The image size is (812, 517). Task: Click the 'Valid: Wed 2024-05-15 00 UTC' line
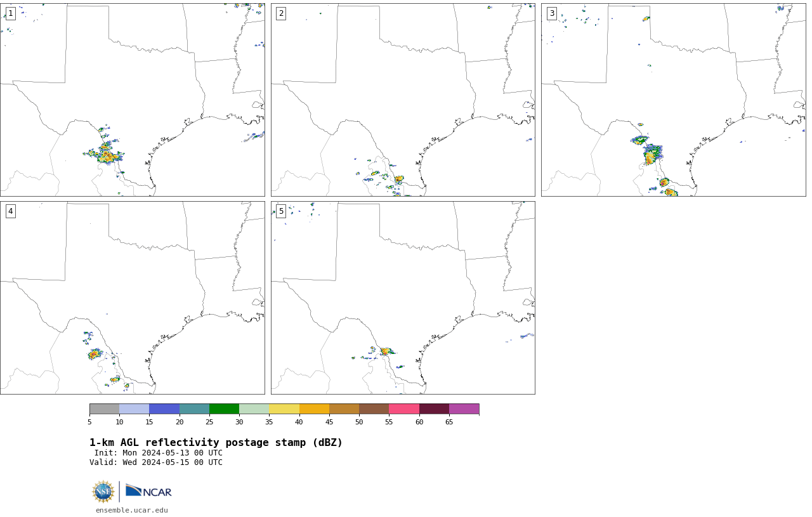(156, 462)
